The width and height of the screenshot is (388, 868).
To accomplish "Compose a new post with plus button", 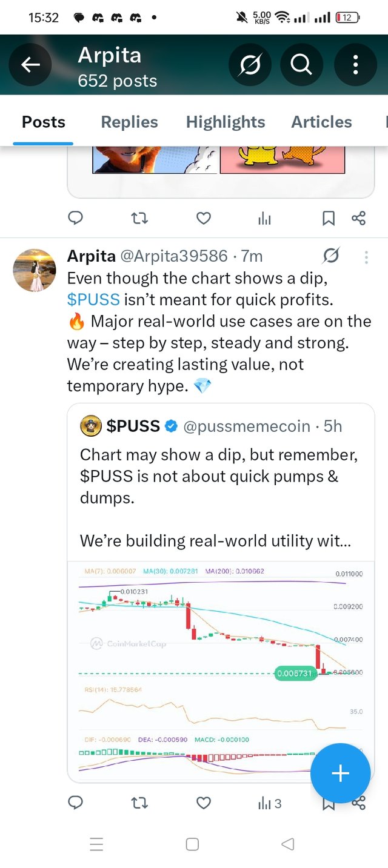I will pyautogui.click(x=340, y=773).
